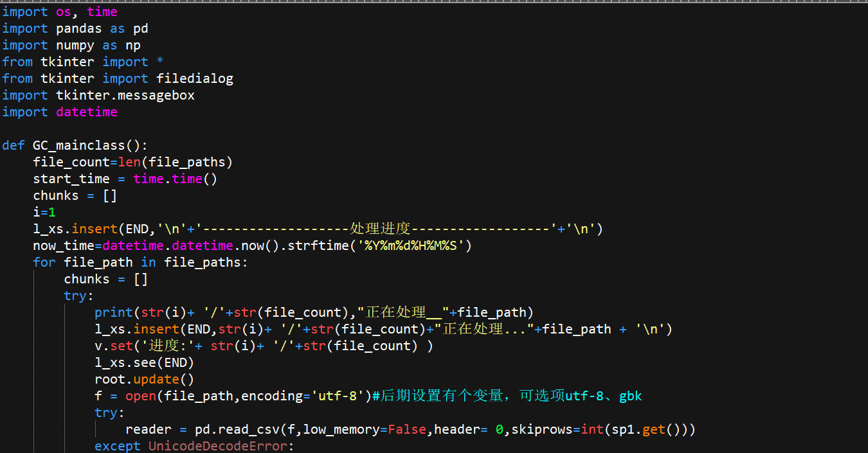Click the 'l_xs.see(END)' line
The width and height of the screenshot is (868, 453).
click(144, 362)
